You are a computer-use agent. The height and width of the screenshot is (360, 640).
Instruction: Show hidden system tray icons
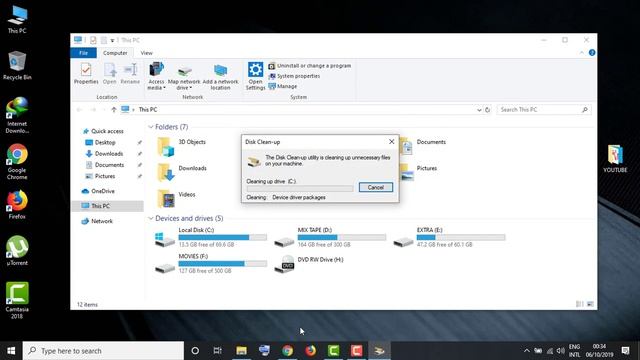pos(527,351)
